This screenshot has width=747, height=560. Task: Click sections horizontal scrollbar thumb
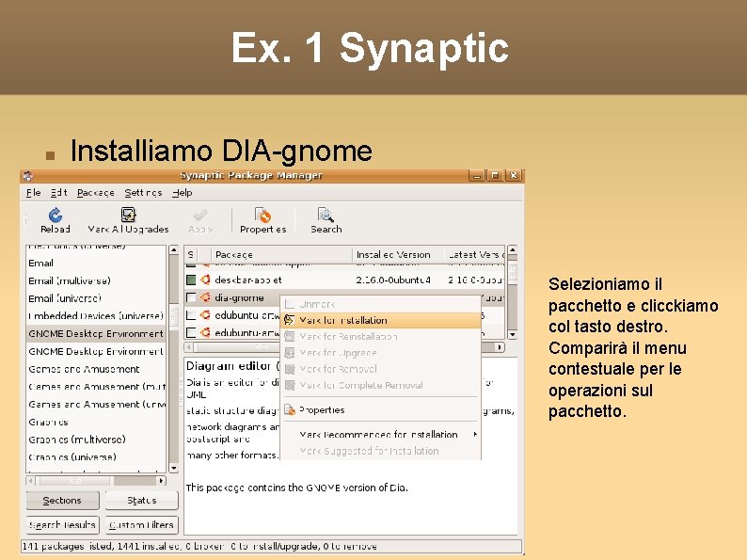click(x=76, y=481)
